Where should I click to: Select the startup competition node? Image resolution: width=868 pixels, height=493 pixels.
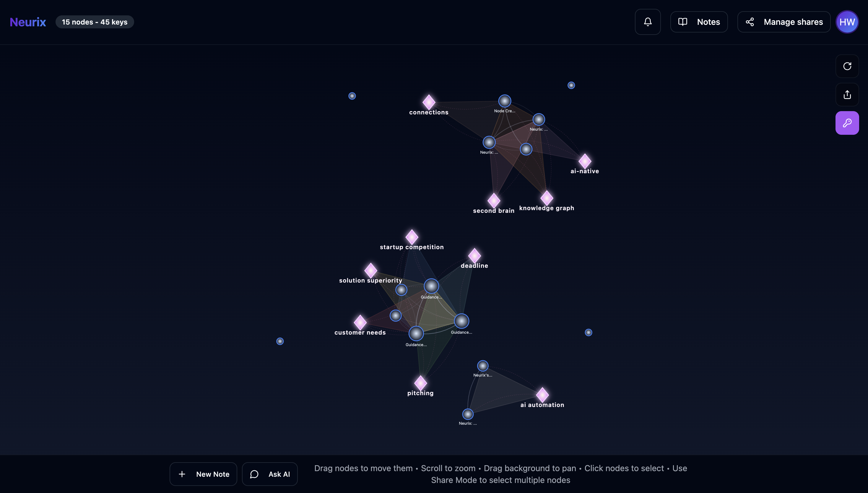(412, 237)
